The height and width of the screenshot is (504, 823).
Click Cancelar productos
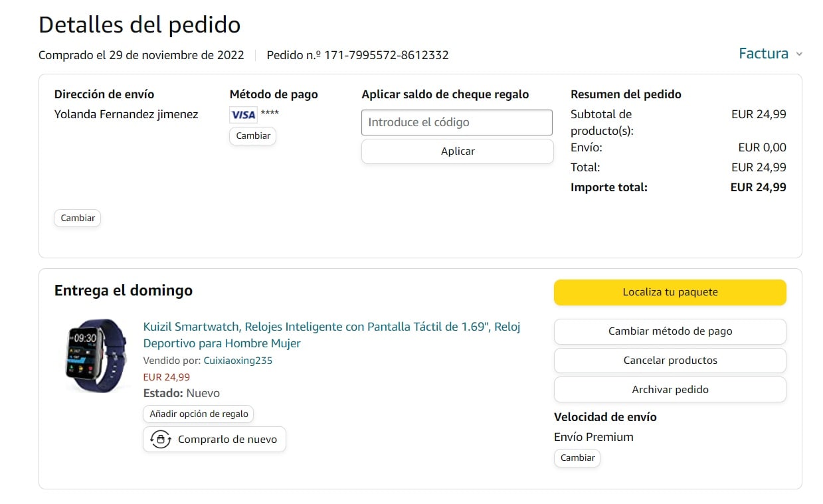coord(670,361)
